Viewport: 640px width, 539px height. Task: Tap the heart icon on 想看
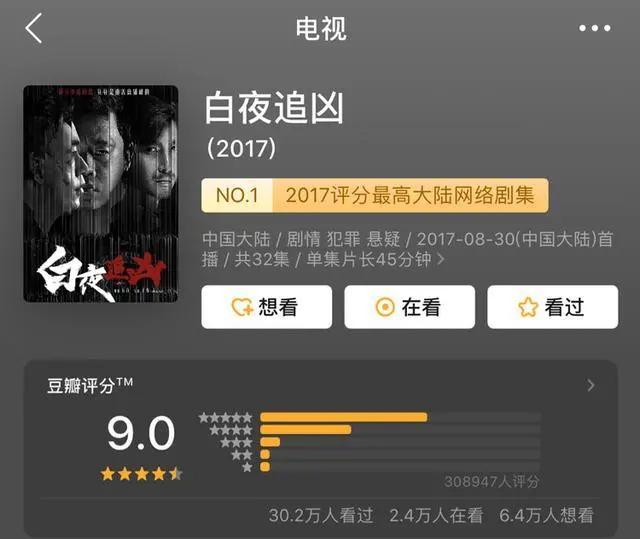tap(242, 307)
